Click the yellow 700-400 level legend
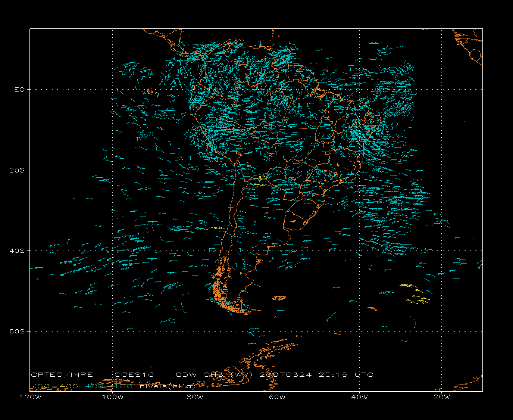 [x=54, y=386]
